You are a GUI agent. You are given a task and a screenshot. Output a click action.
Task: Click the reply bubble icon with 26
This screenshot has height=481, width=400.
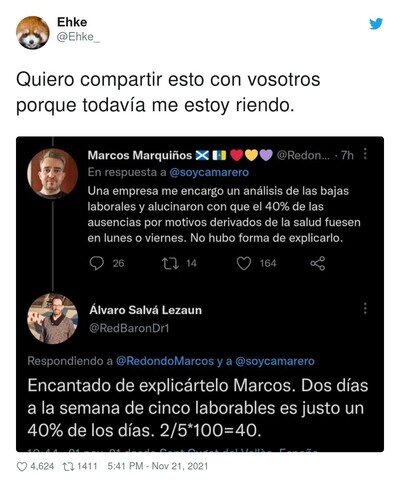click(x=97, y=263)
